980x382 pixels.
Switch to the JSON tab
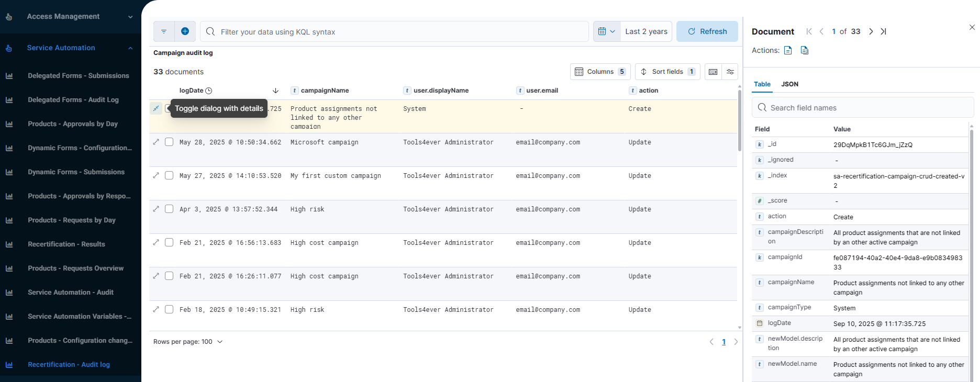(x=789, y=84)
